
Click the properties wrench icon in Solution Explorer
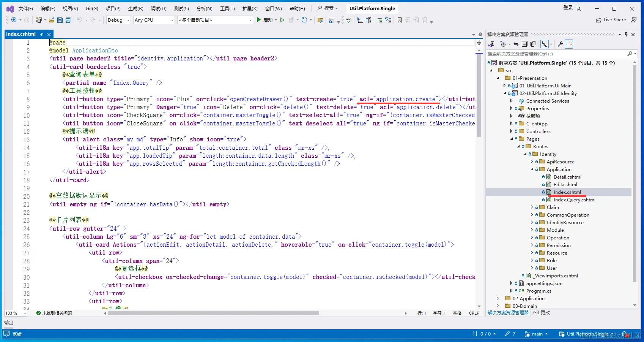560,44
